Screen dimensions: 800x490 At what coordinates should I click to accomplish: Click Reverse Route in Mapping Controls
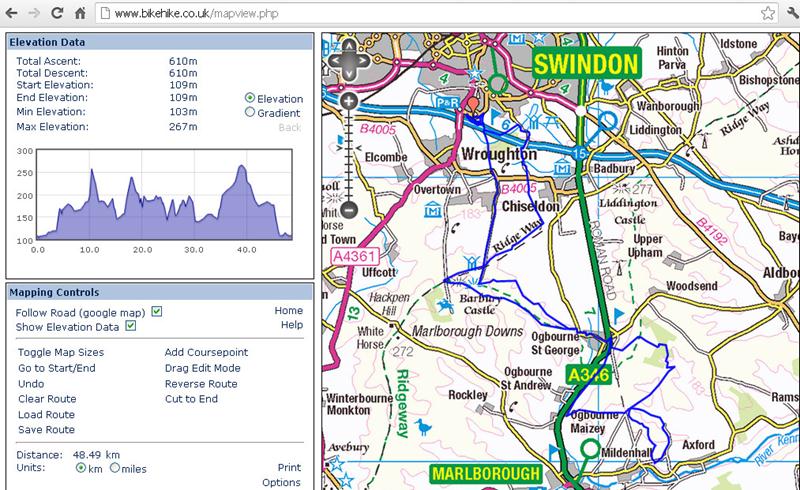point(200,384)
